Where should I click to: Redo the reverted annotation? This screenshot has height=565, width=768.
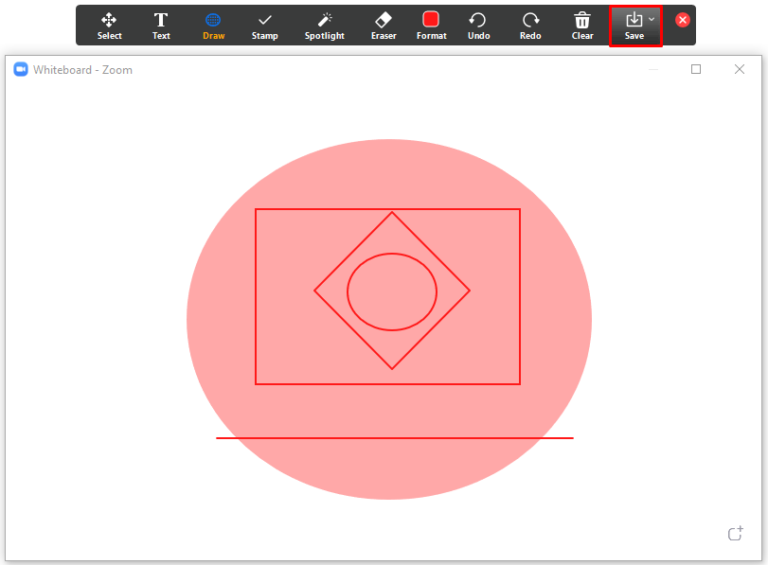click(530, 26)
